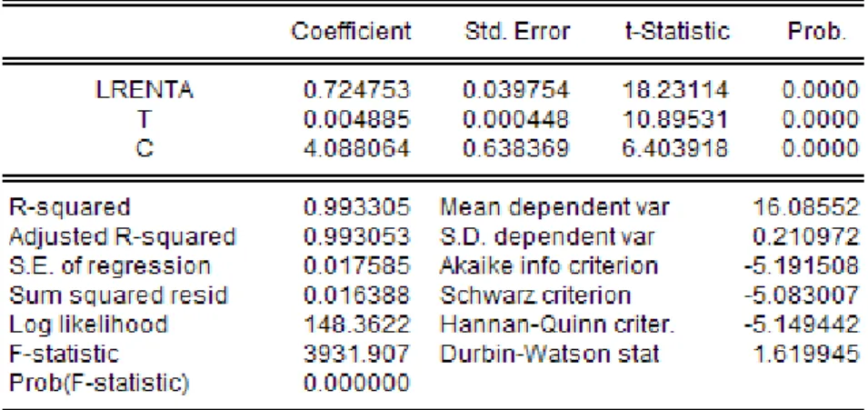This screenshot has height=410, width=868.
Task: Click the F-statistic value 3931.907
Action: pos(356,354)
